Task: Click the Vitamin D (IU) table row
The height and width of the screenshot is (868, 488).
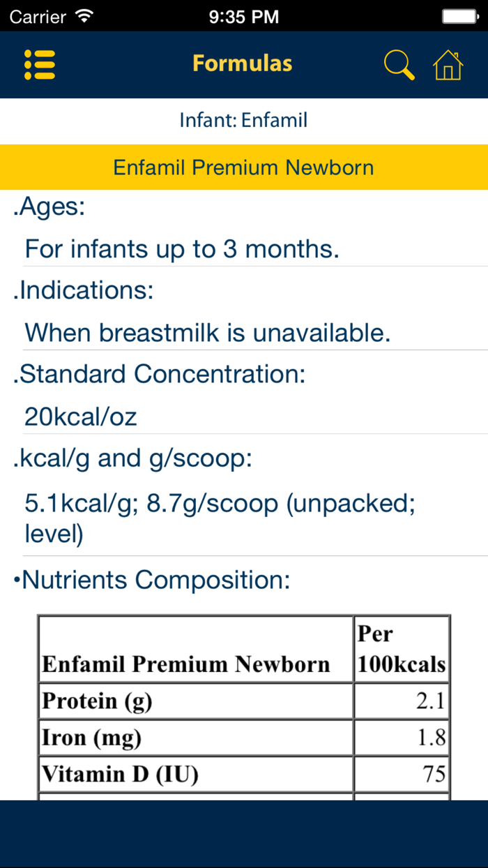Action: tap(244, 774)
